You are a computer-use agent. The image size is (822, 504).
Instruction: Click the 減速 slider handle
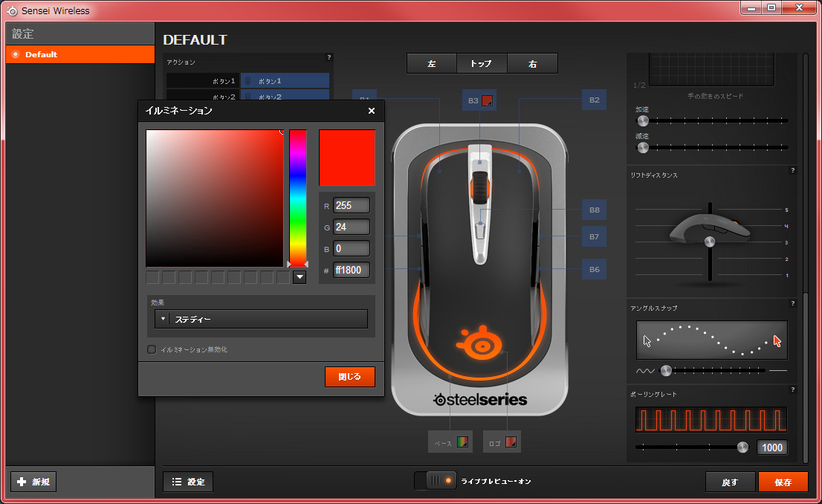pyautogui.click(x=643, y=147)
